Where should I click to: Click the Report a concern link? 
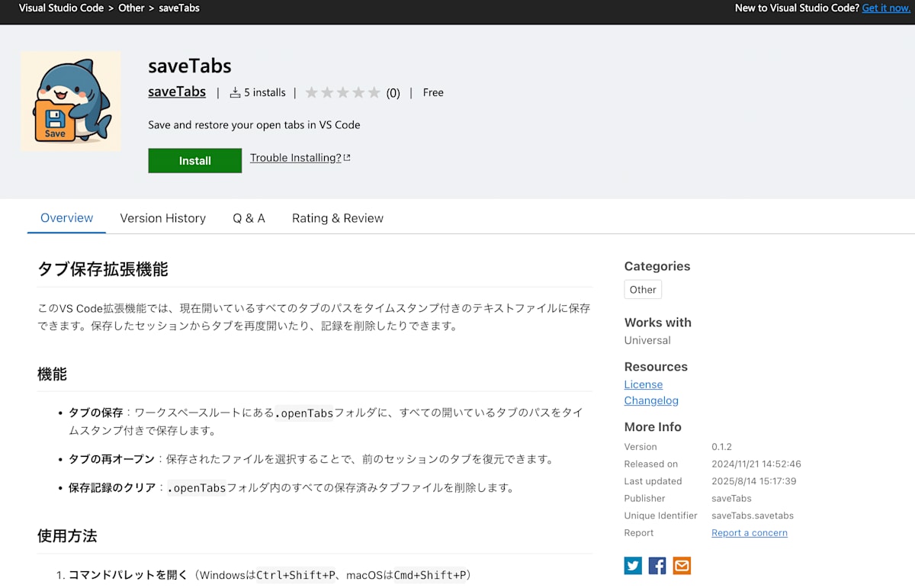point(750,533)
